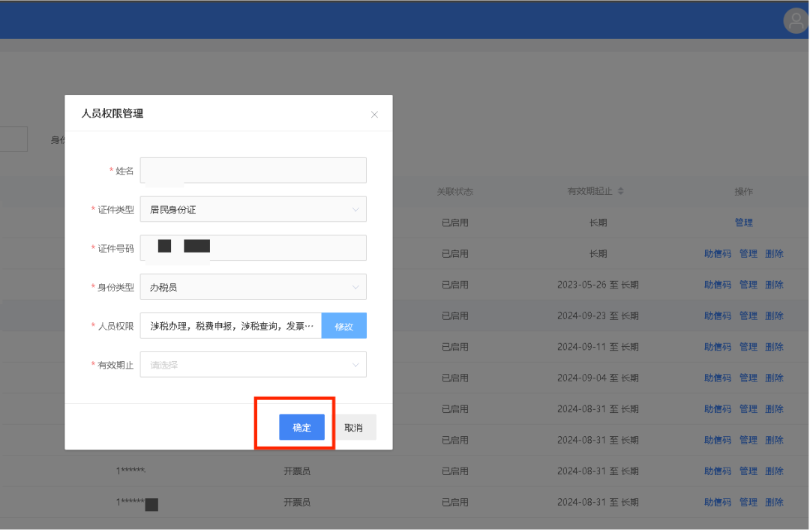
Task: Click the user avatar icon in header
Action: (x=796, y=21)
